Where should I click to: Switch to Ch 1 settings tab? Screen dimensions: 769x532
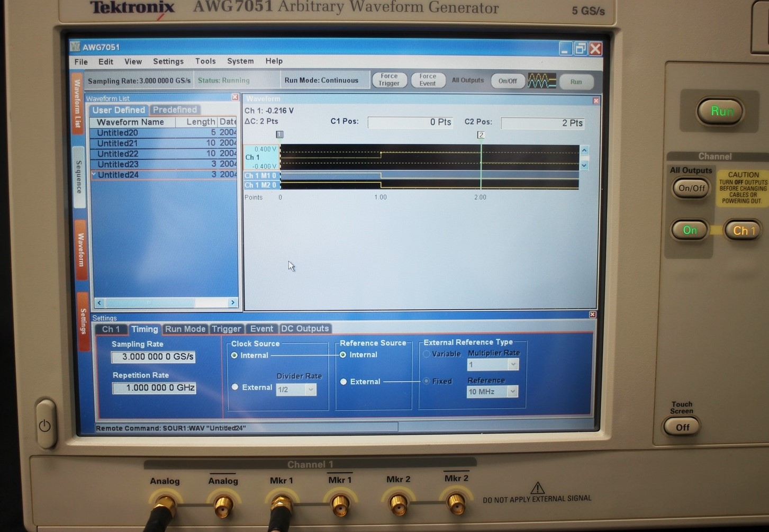point(111,329)
